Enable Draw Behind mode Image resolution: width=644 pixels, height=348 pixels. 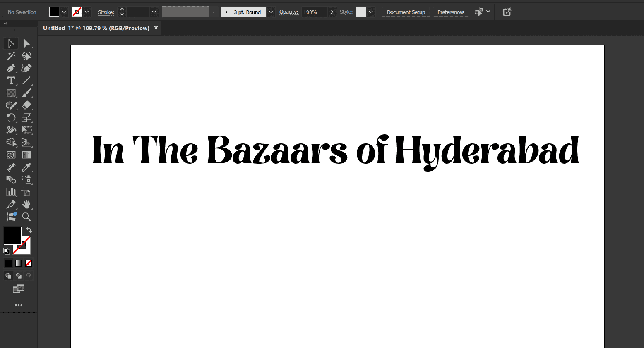coord(19,276)
